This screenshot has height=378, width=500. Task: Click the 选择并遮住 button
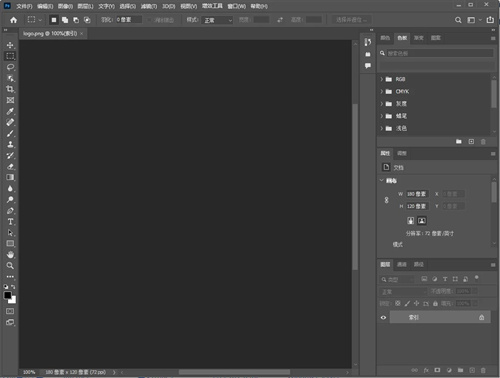coord(350,20)
